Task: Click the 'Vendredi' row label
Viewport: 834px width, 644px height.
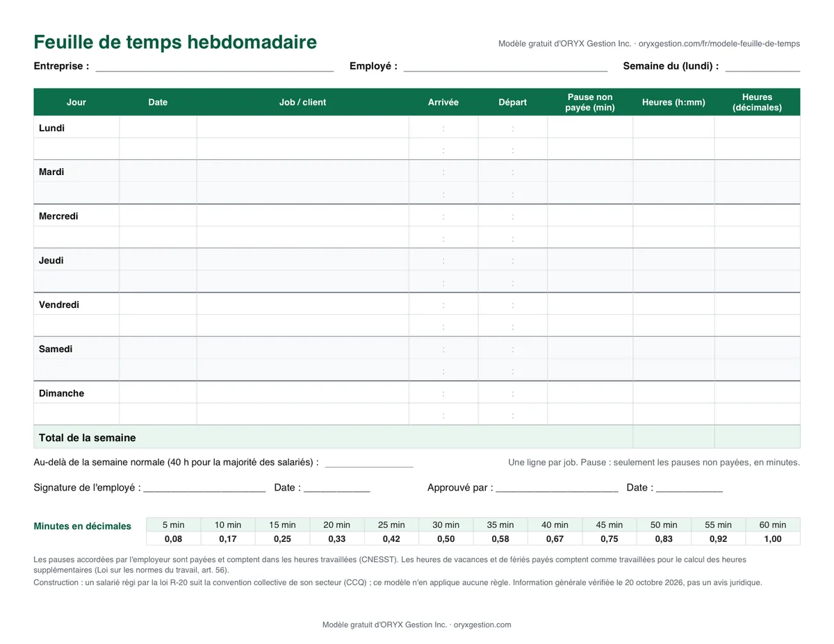Action: pos(59,304)
